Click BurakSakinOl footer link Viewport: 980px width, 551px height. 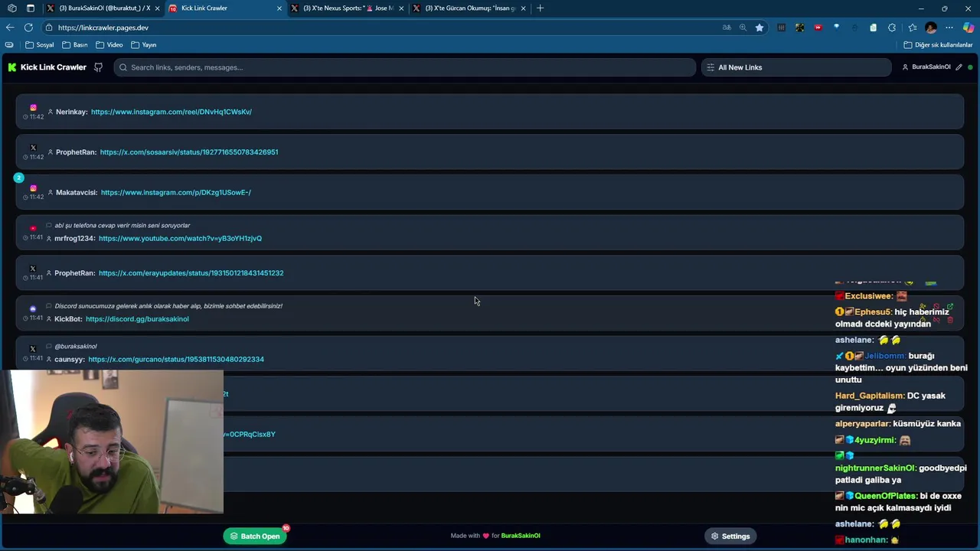521,536
